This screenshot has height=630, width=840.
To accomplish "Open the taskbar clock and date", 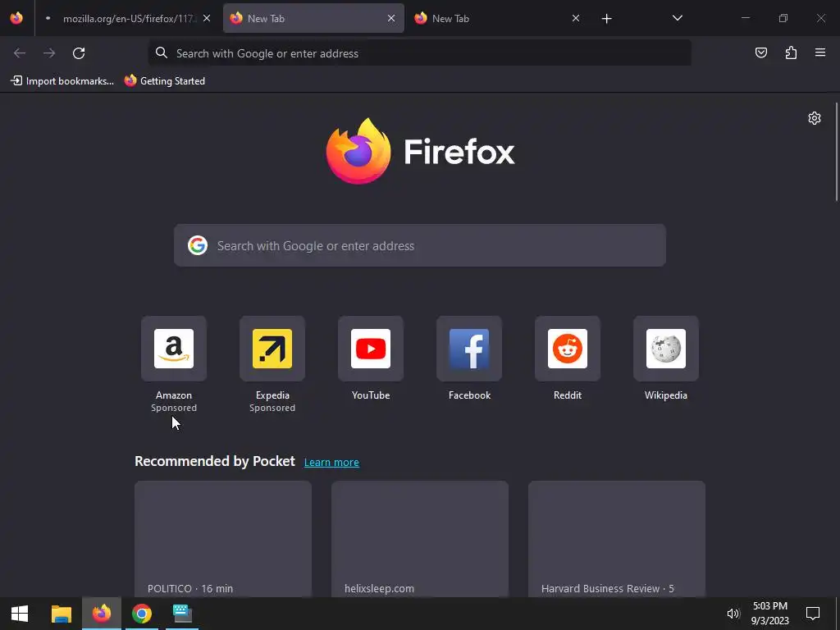I will tap(769, 614).
